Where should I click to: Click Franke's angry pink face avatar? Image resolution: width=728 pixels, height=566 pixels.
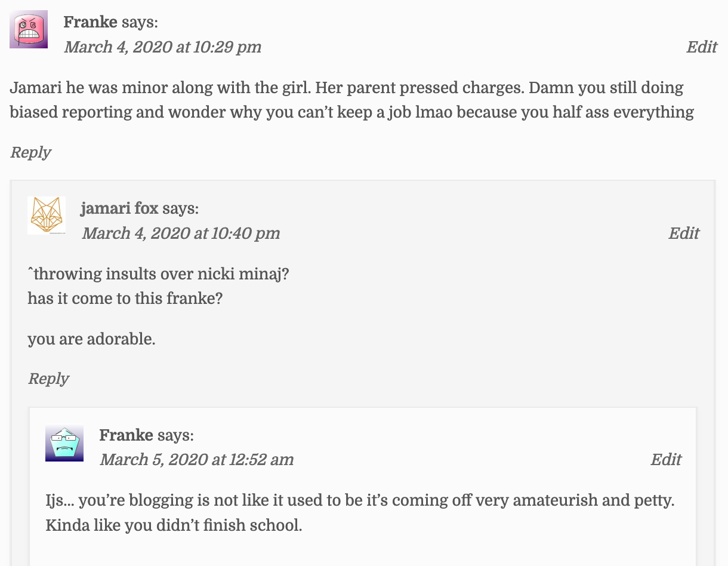pos(29,29)
